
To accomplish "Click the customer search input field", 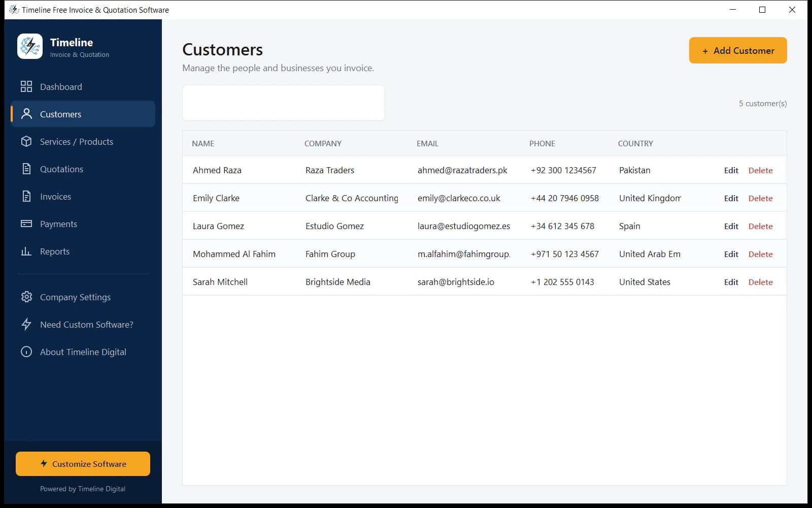I will tap(283, 103).
